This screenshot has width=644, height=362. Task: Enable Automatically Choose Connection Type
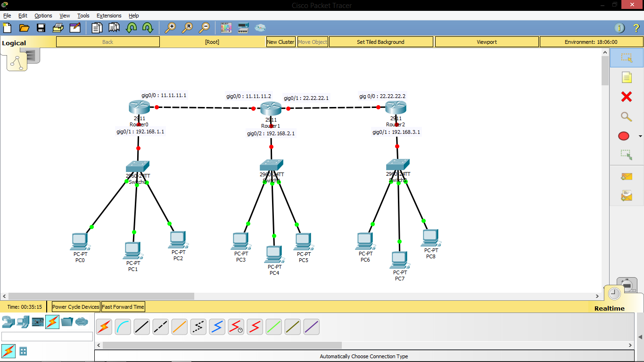click(x=104, y=327)
